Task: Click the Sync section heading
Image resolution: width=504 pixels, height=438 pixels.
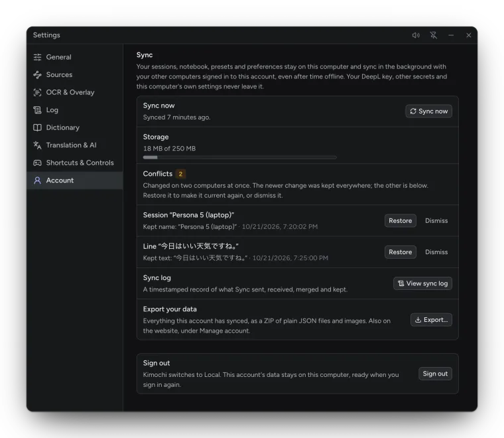Action: [x=145, y=55]
